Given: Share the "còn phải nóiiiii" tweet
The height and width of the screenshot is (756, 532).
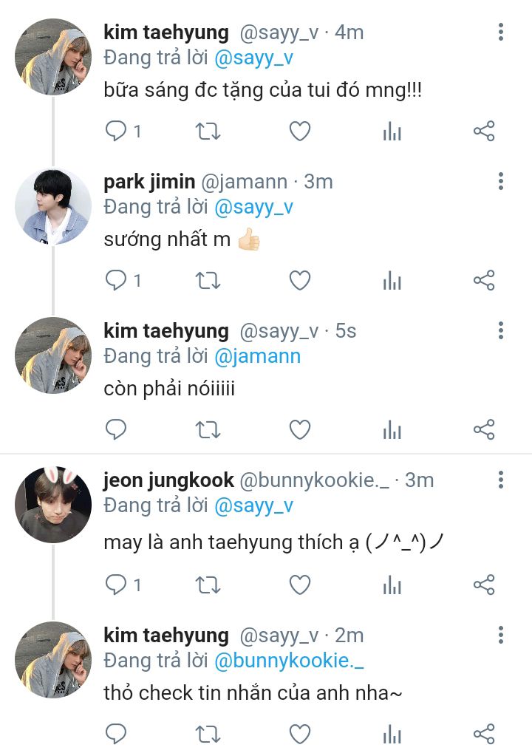Looking at the screenshot, I should 483,429.
